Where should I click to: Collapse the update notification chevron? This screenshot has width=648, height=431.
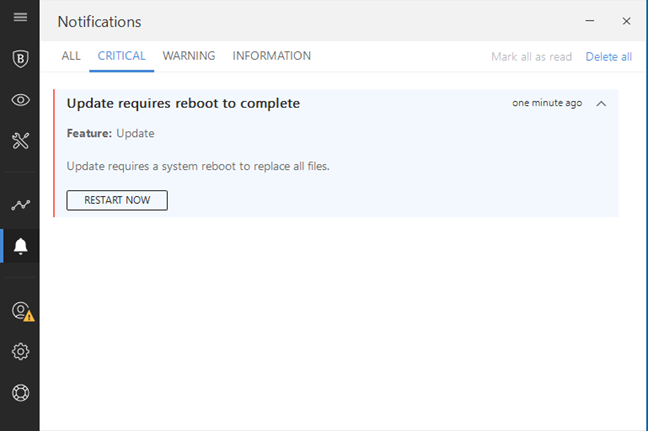click(601, 103)
